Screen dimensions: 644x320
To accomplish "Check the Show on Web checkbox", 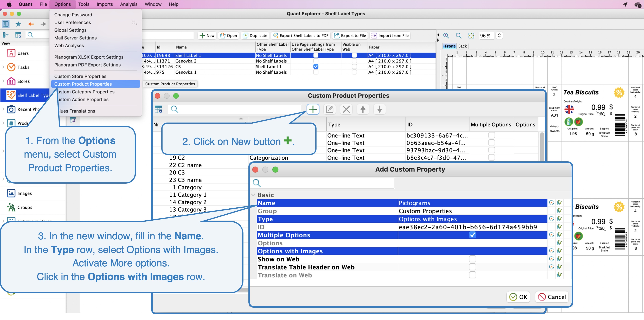I will coord(472,259).
